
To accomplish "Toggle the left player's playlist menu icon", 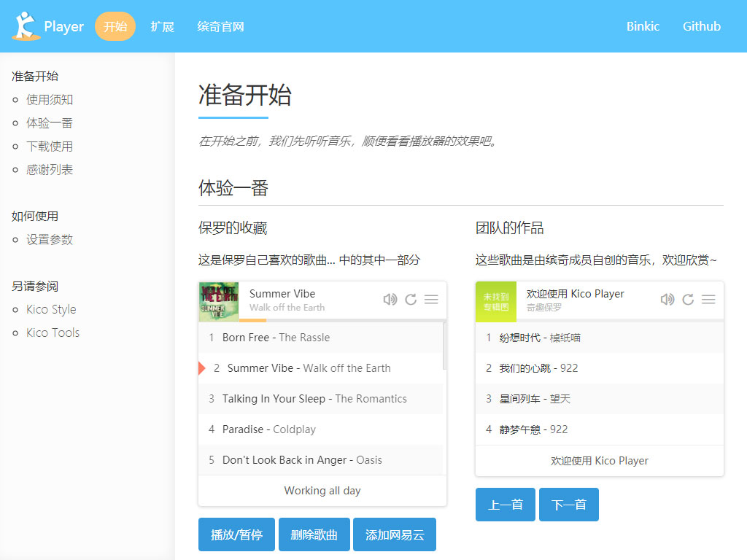I will (431, 300).
